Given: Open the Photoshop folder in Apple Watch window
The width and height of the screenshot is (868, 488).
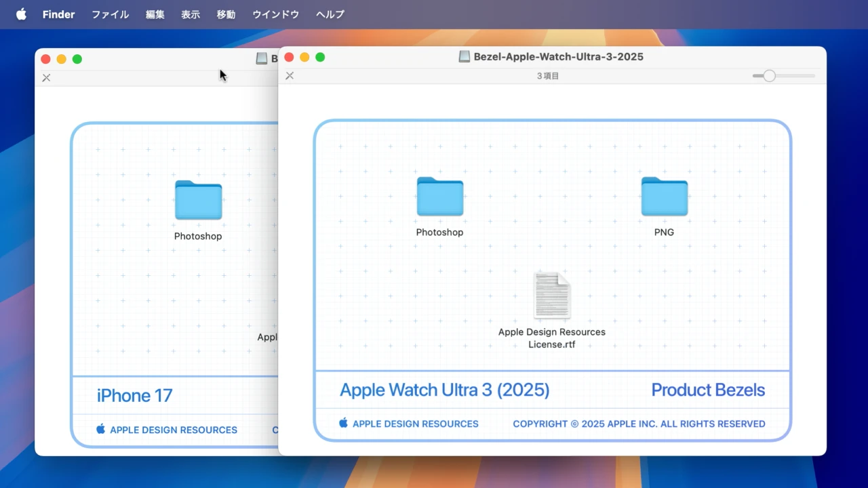Looking at the screenshot, I should coord(439,197).
